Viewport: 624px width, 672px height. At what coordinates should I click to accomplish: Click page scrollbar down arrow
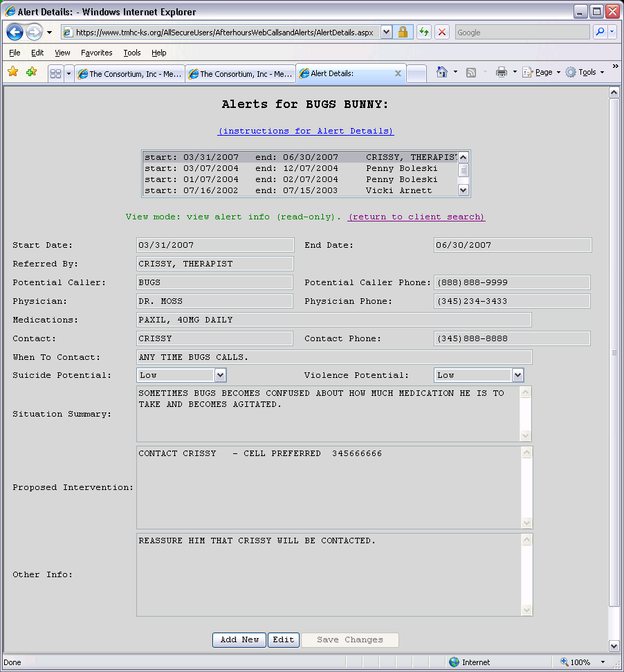tap(614, 646)
